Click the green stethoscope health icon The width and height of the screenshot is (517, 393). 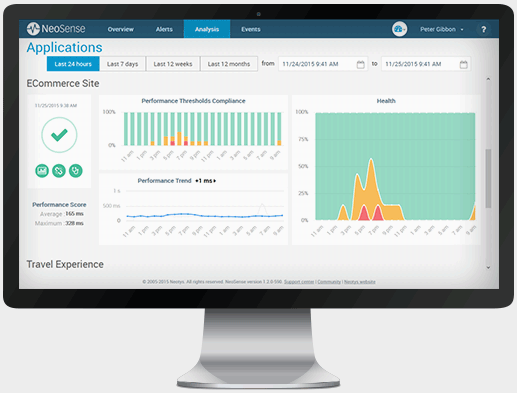76,171
